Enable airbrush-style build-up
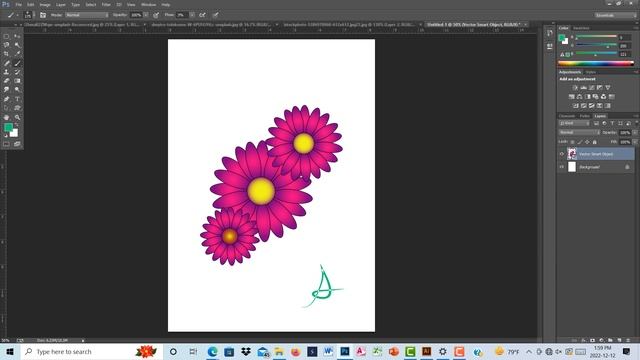 (202, 15)
